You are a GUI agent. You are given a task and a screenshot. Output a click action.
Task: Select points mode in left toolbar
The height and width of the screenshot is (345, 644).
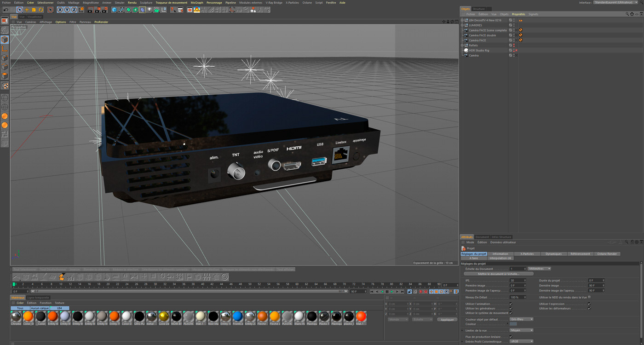click(5, 58)
